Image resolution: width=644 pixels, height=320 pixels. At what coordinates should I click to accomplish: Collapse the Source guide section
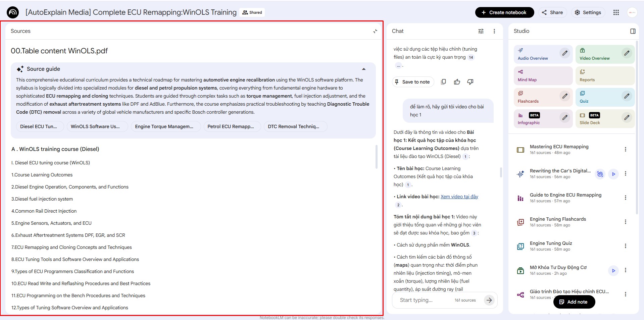(x=363, y=69)
